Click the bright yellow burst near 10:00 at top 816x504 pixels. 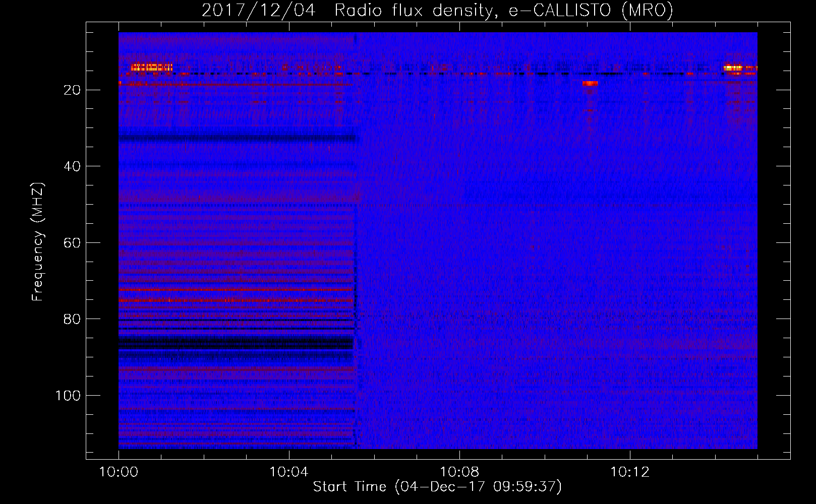pos(151,67)
